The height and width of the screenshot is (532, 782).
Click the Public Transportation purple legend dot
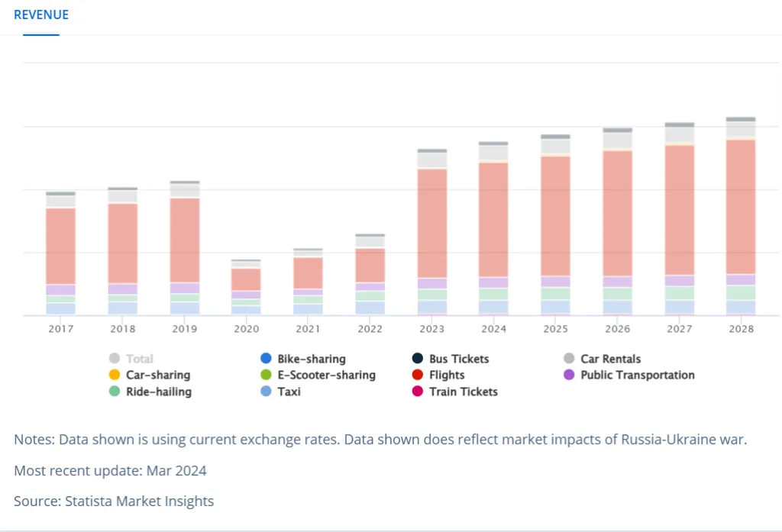pyautogui.click(x=568, y=376)
